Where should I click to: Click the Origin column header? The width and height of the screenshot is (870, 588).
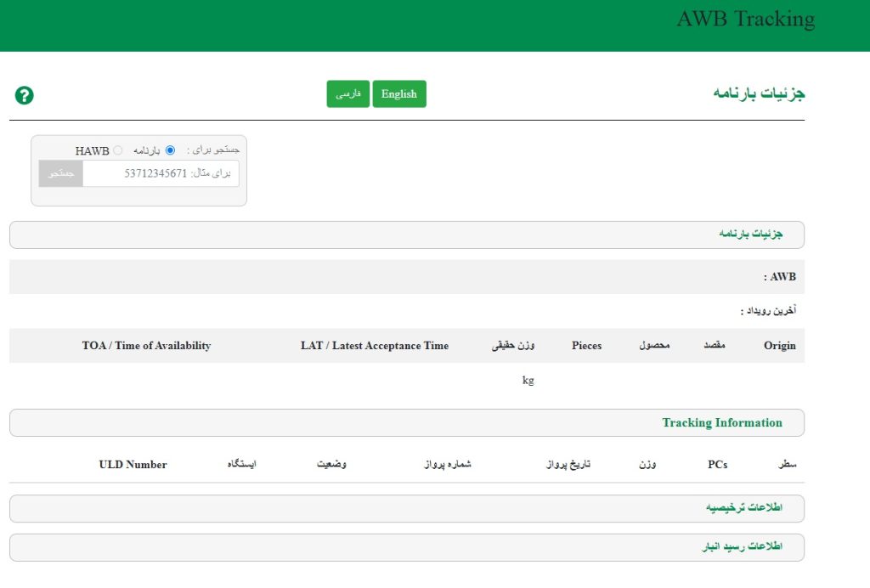[779, 346]
